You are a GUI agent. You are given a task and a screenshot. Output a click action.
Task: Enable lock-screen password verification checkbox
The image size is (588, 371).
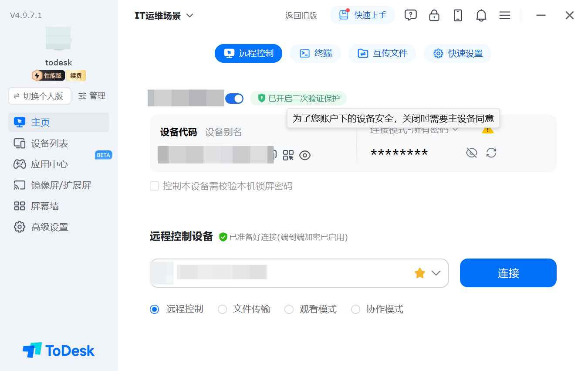pyautogui.click(x=154, y=186)
